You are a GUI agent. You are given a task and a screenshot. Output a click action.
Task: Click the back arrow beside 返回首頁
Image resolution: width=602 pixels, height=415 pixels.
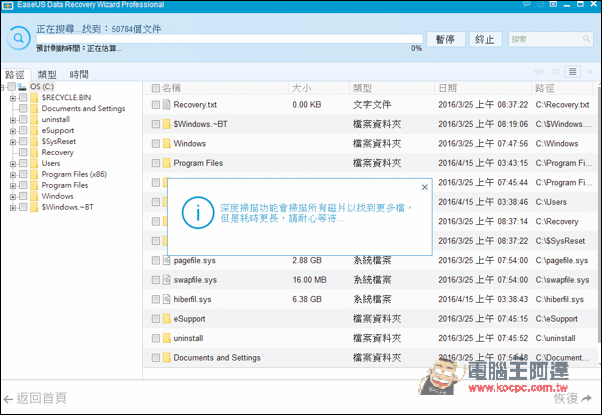[x=8, y=399]
